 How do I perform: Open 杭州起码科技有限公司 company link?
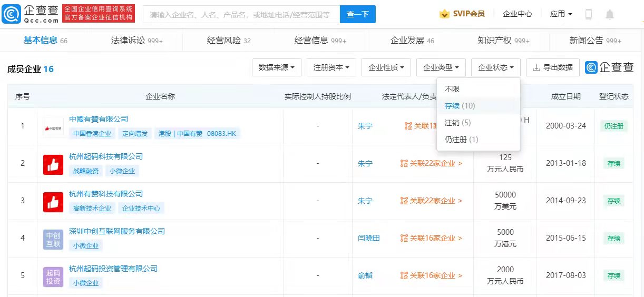tap(106, 156)
